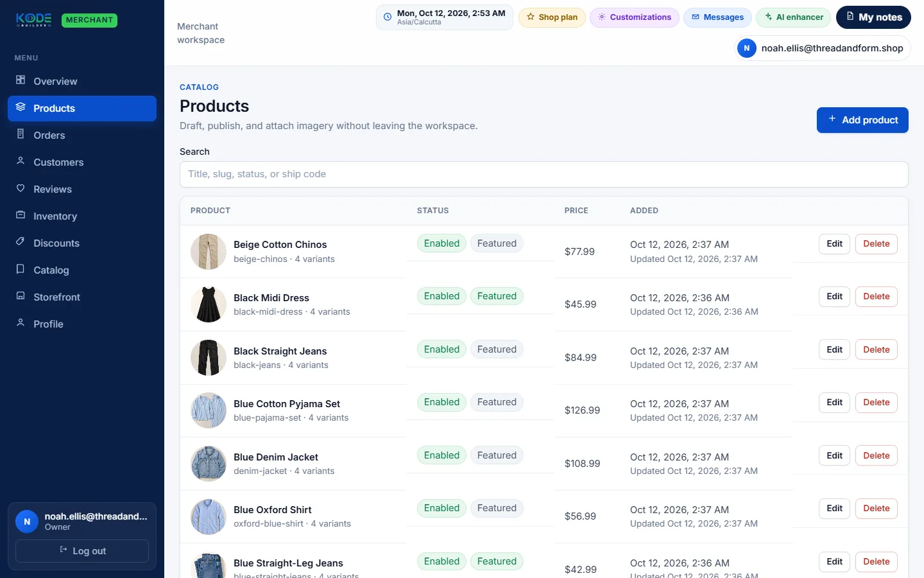924x578 pixels.
Task: Toggle Featured on Blue Oxford Shirt
Action: (497, 508)
